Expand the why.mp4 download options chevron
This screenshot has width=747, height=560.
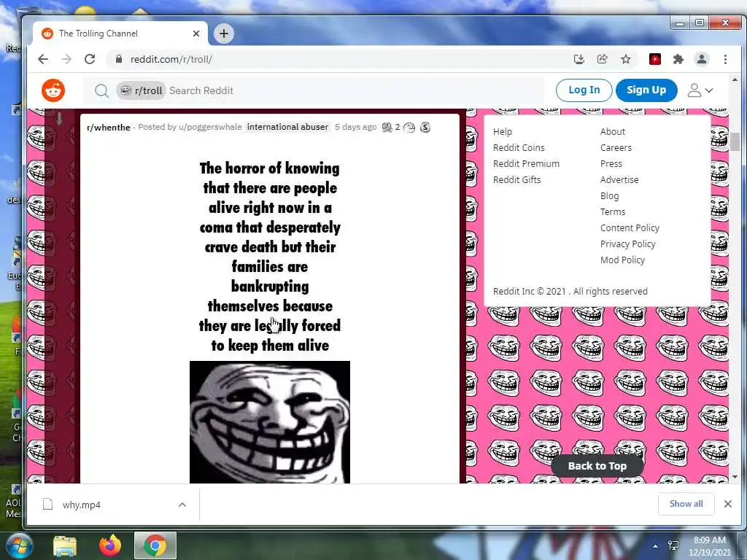(x=182, y=505)
